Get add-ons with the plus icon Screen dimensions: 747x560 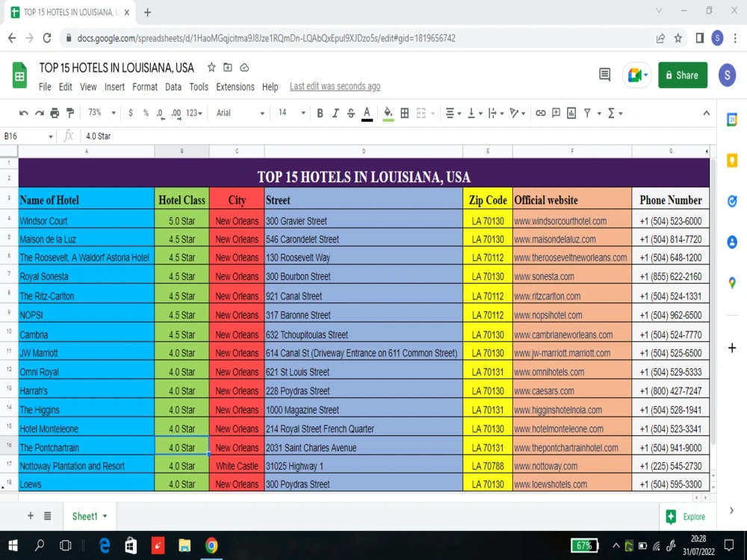click(732, 348)
